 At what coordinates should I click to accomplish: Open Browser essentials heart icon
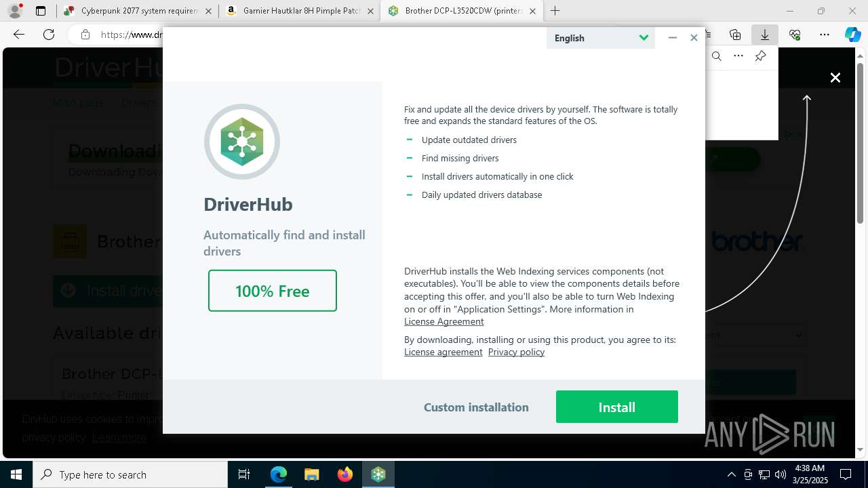[x=795, y=35]
